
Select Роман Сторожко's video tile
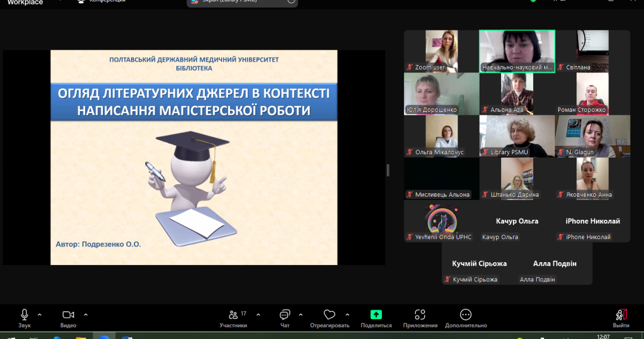click(593, 94)
